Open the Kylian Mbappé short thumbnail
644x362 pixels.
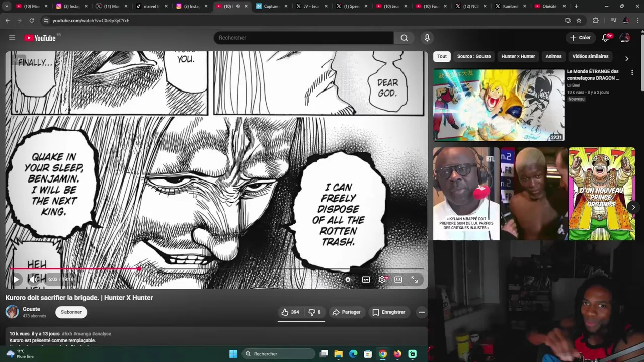[x=466, y=194]
